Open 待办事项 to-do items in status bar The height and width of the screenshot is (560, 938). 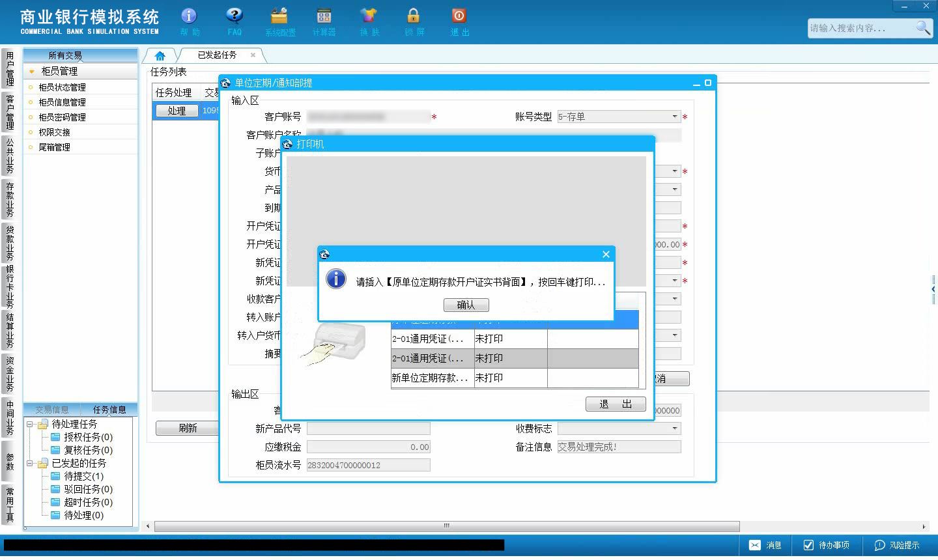pos(825,545)
